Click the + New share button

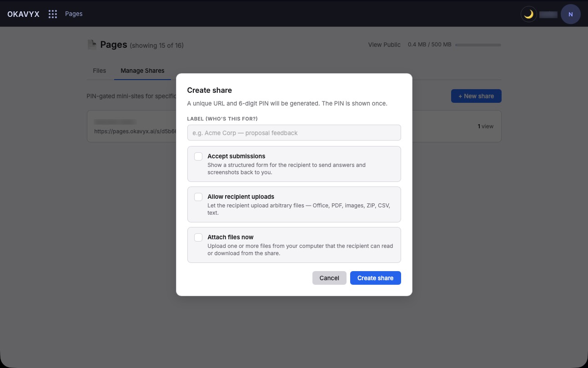click(x=476, y=96)
